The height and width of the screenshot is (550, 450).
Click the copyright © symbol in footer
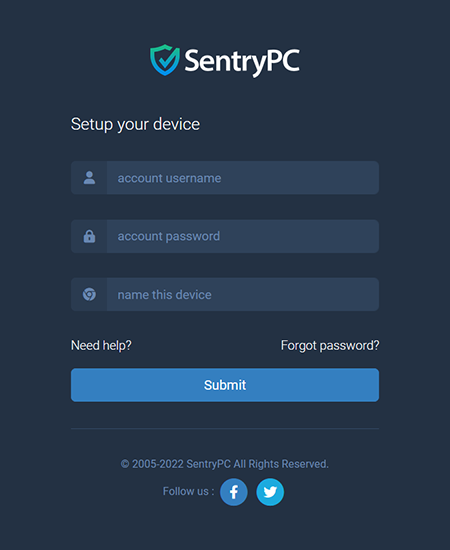click(x=125, y=464)
